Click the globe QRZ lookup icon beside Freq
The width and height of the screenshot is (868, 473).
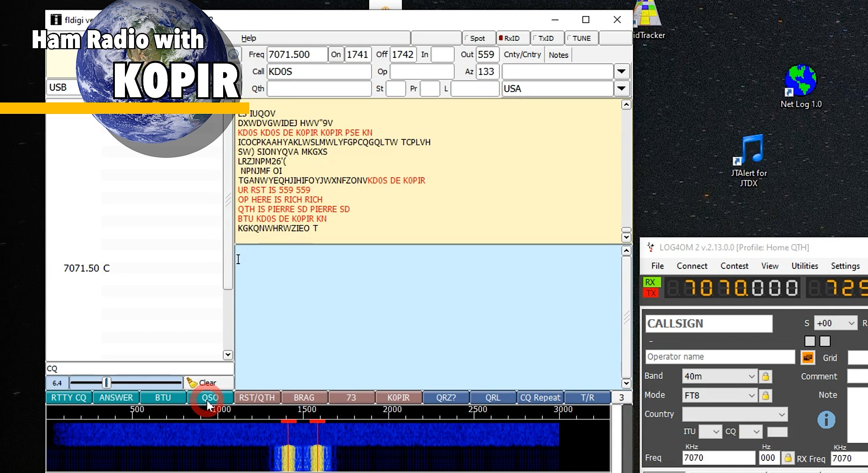click(x=234, y=55)
